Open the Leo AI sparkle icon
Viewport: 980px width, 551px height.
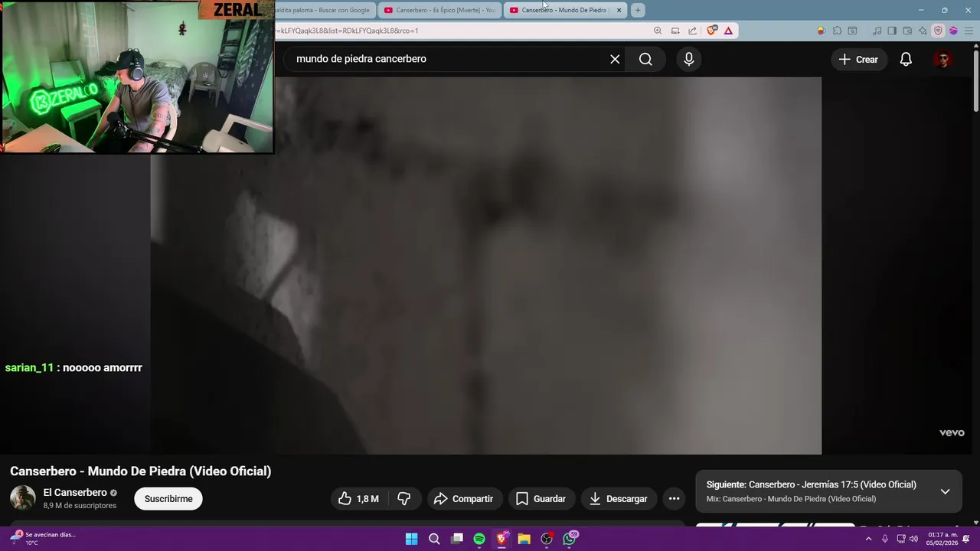coord(923,31)
